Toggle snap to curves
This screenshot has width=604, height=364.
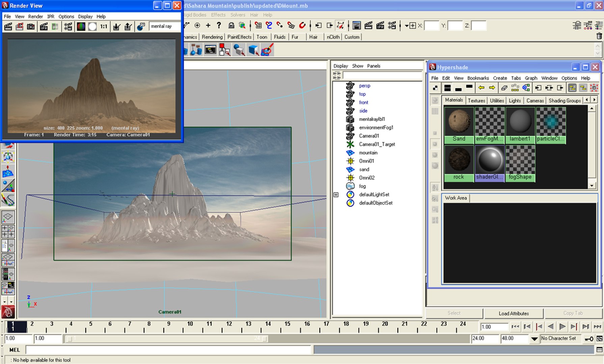point(269,25)
